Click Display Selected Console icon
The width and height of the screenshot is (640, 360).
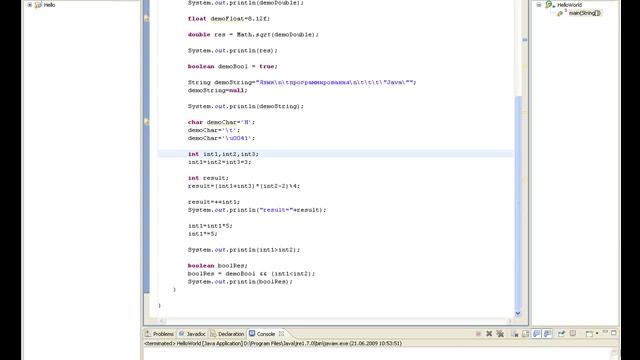coord(573,333)
